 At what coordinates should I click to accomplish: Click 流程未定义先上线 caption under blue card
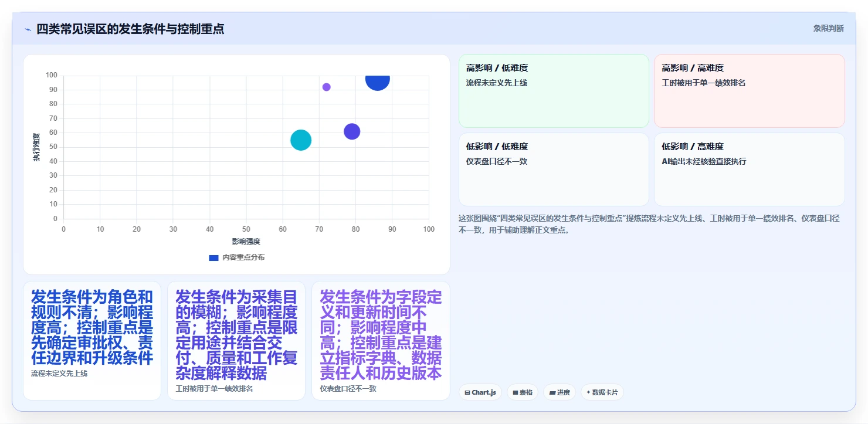(59, 373)
